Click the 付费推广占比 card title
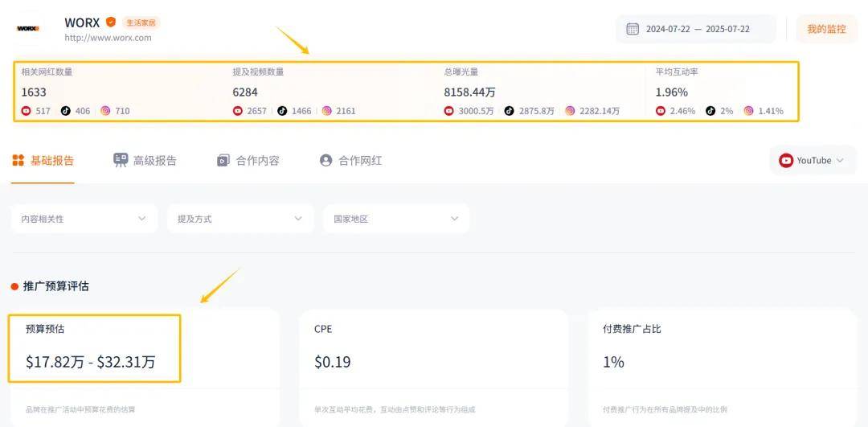This screenshot has width=868, height=427. (633, 329)
